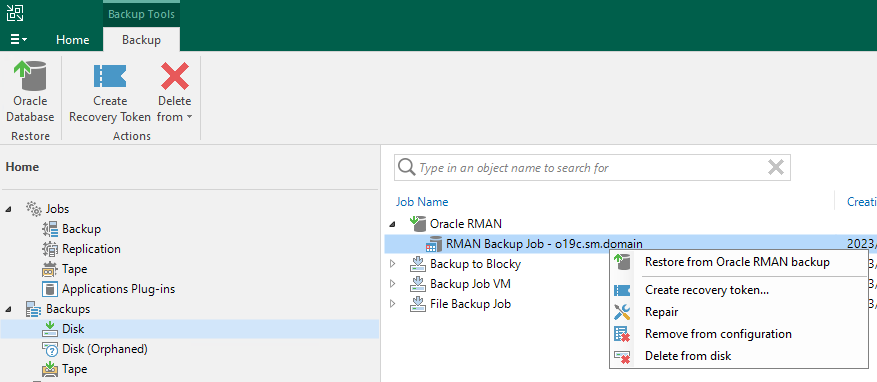877x382 pixels.
Task: Open the main hamburger menu
Action: pos(18,39)
